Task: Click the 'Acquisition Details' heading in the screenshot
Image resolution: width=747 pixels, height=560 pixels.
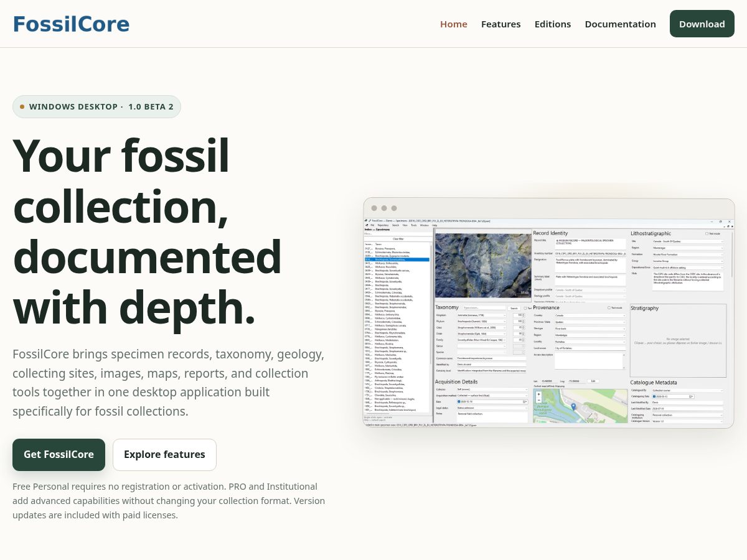Action: coord(456,381)
